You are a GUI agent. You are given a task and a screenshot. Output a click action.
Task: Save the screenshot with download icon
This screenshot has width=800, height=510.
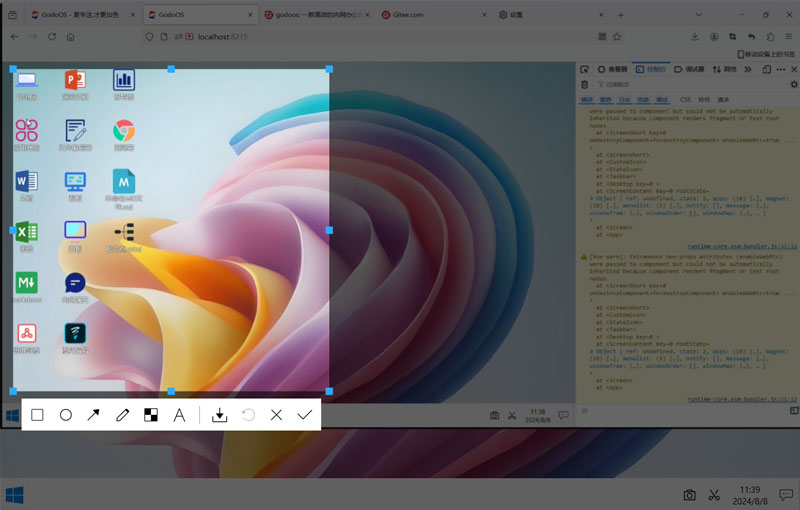tap(220, 415)
